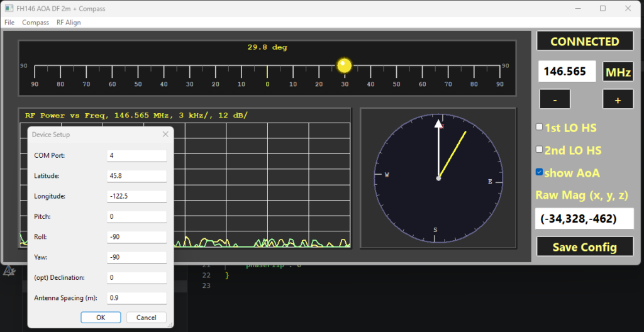Close the Device Setup dialog
The image size is (644, 332).
(165, 135)
